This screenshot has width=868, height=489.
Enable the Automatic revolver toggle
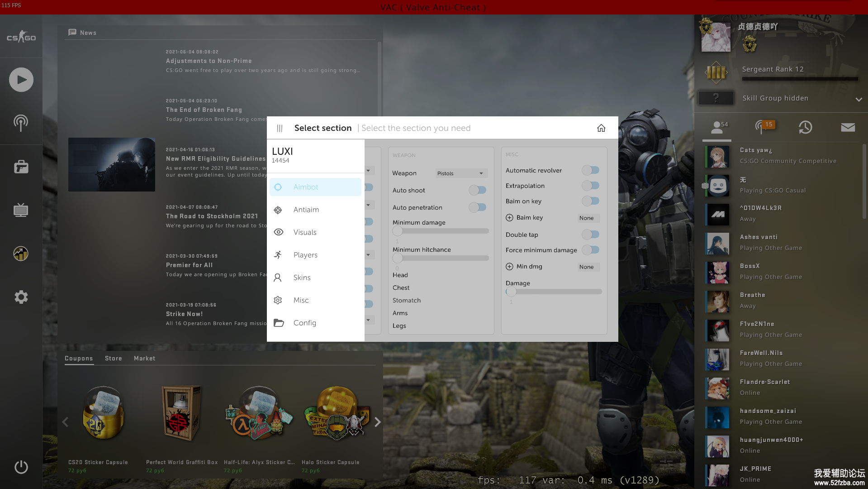[x=590, y=170]
